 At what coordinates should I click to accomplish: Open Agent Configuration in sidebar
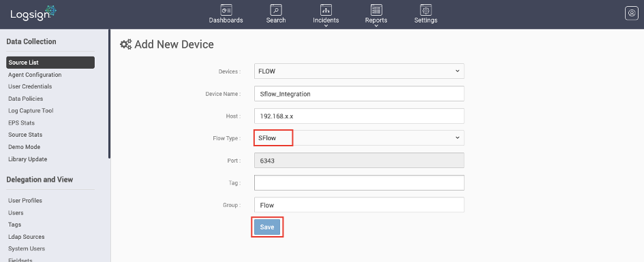click(35, 75)
